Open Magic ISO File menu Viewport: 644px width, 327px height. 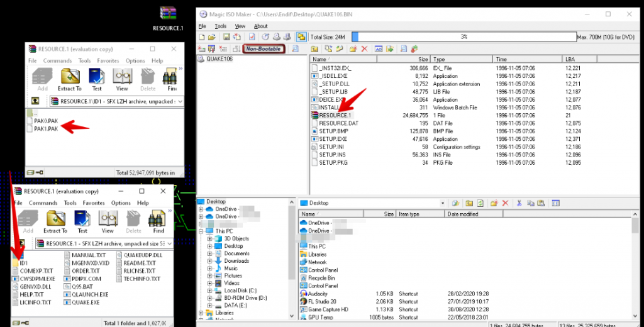[x=202, y=26]
